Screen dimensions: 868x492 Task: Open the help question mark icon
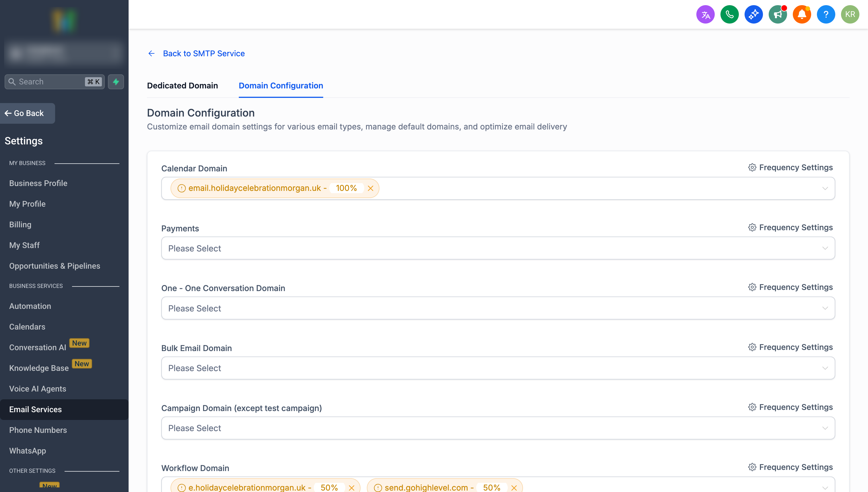(826, 14)
